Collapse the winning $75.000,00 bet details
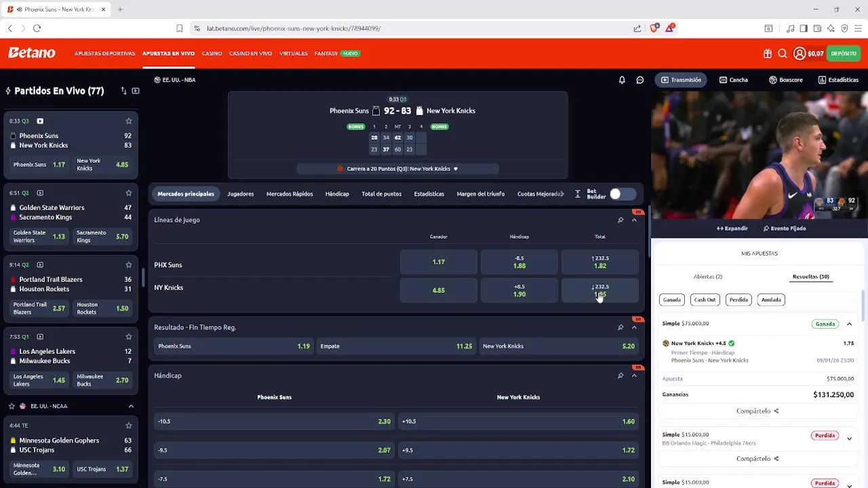868x488 pixels. (x=849, y=324)
